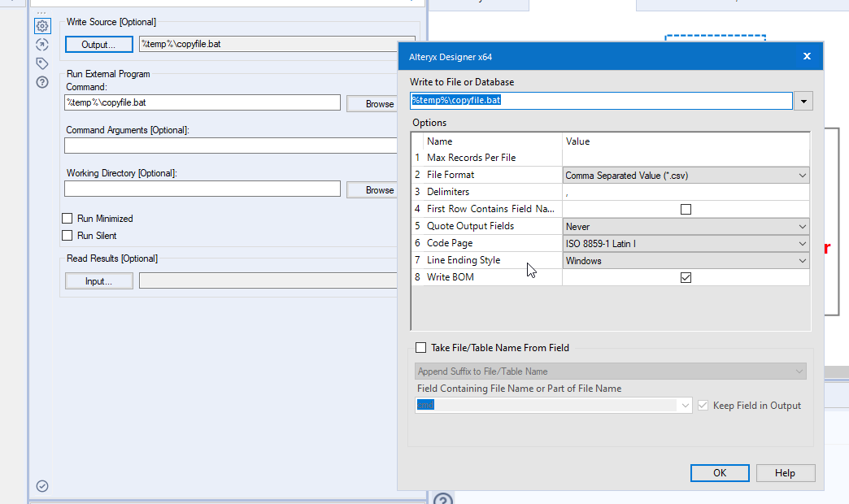Image resolution: width=849 pixels, height=504 pixels.
Task: Click the Help question mark icon in sidebar
Action: [x=42, y=82]
